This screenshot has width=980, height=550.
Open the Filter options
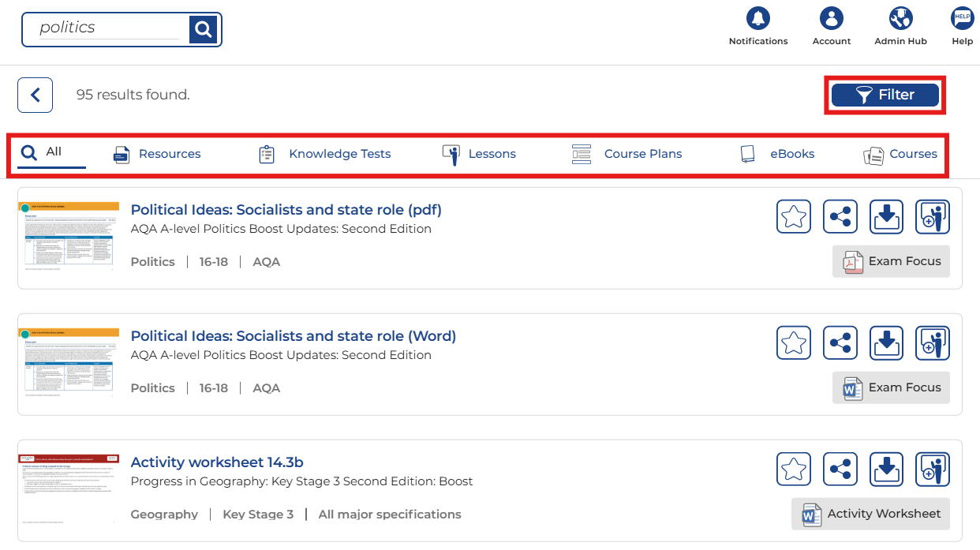(885, 95)
